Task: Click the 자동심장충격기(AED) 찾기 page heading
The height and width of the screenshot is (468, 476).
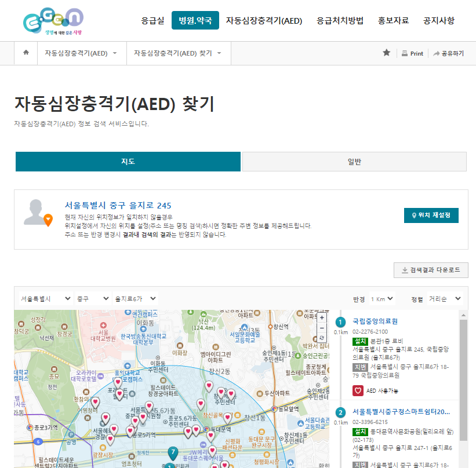Action: click(115, 104)
